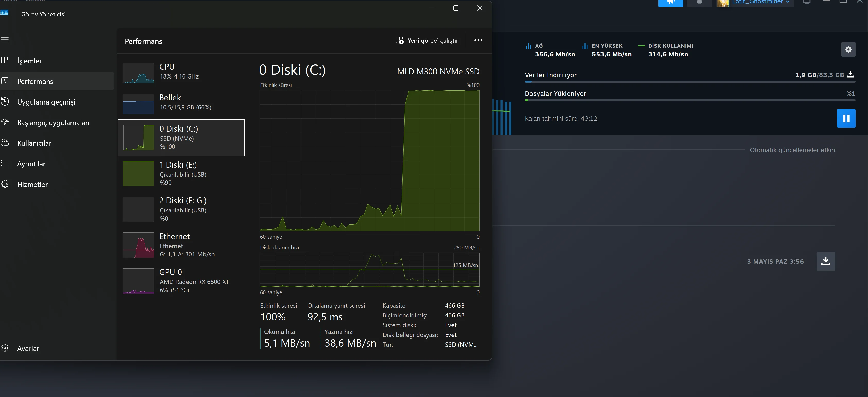Open Başlangıç uygulamaları startup page
Image resolution: width=868 pixels, height=397 pixels.
[x=53, y=123]
